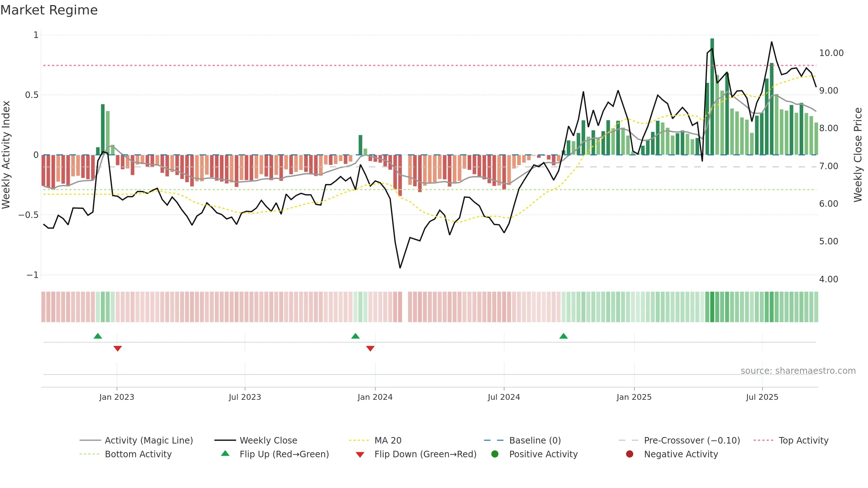Image resolution: width=868 pixels, height=488 pixels.
Task: Toggle the Bottom Activity legend entry
Action: click(x=125, y=454)
